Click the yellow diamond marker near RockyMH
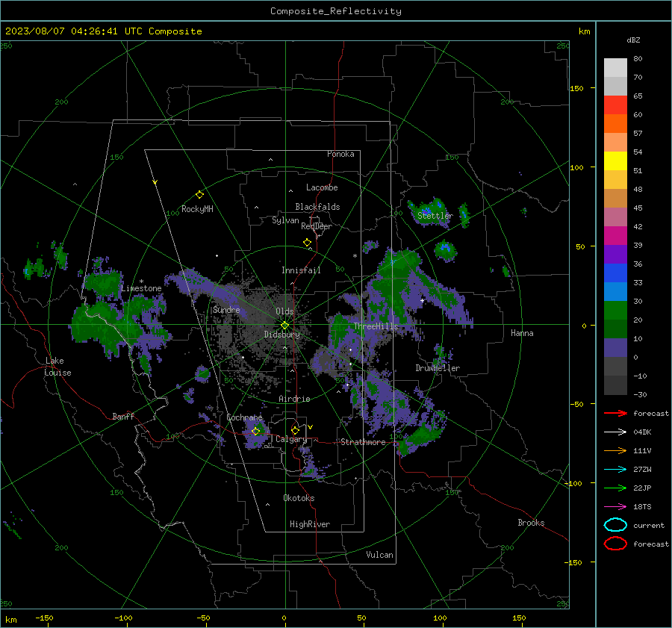Screen dimensions: 672x628 199,195
